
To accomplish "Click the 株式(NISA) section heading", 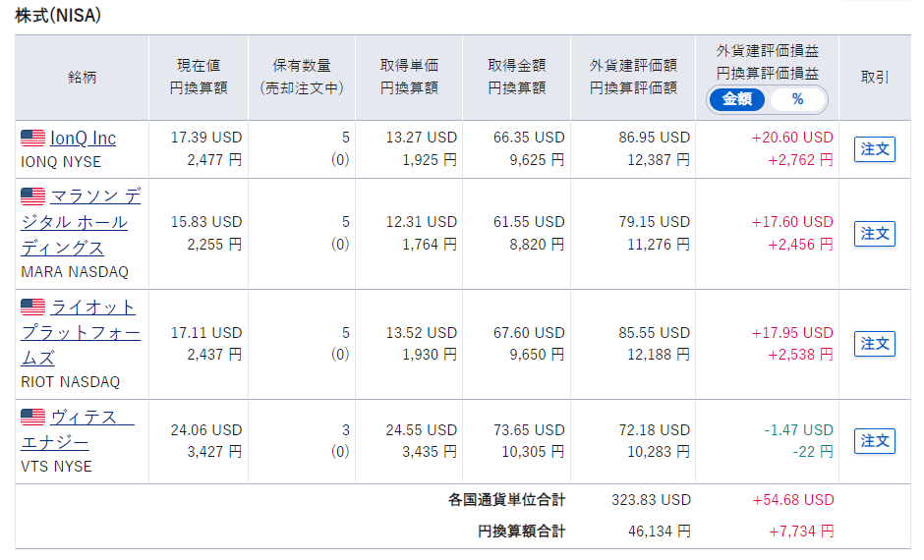I will coord(58,16).
